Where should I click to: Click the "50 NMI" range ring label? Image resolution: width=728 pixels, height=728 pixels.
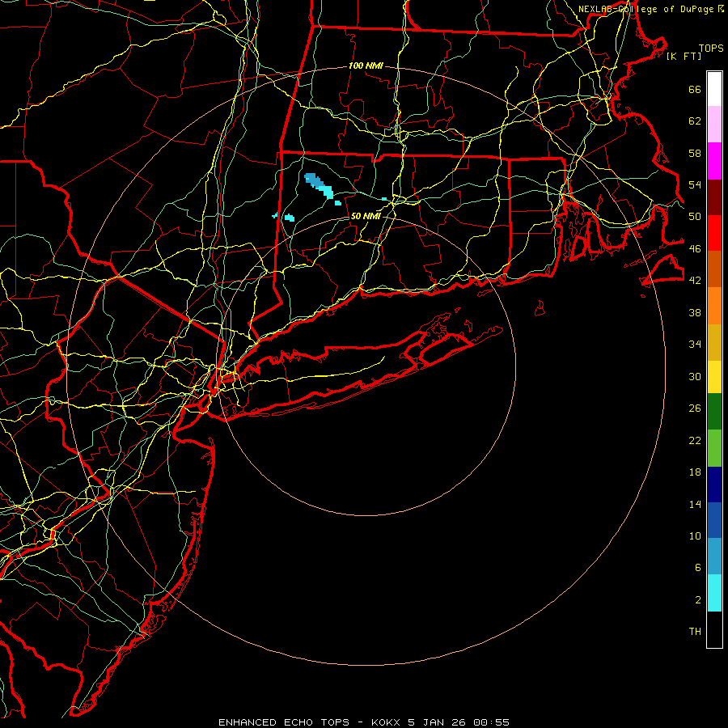[366, 216]
